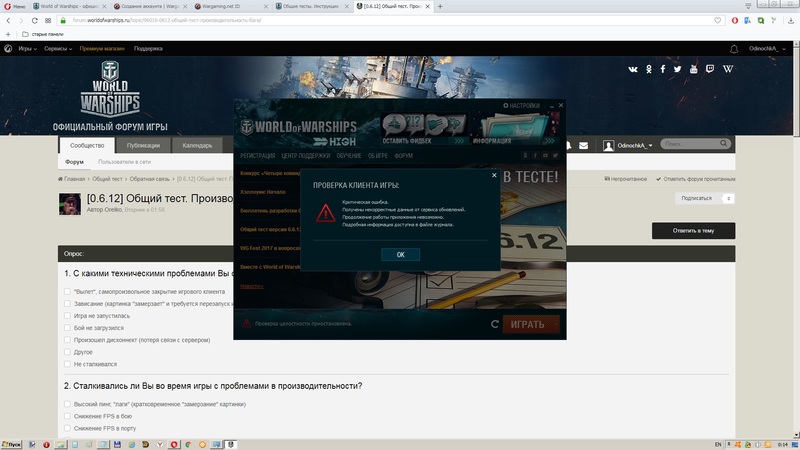Viewport: 800px width, 450px height.
Task: Open the Twitter icon in forum header
Action: pos(677,69)
